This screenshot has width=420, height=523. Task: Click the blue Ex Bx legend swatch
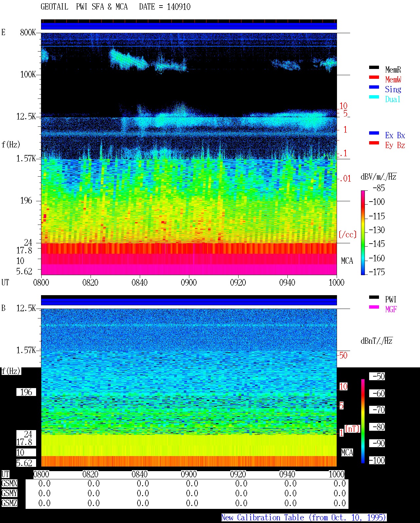tap(374, 133)
